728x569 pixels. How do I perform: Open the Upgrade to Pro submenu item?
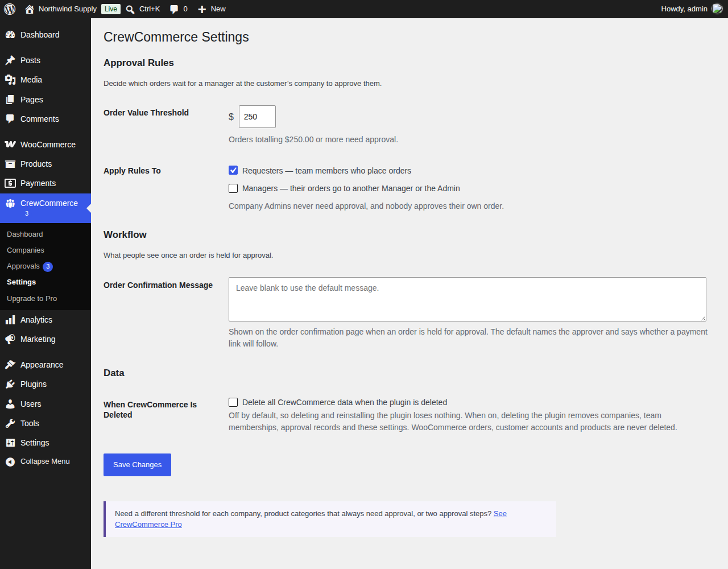click(32, 298)
